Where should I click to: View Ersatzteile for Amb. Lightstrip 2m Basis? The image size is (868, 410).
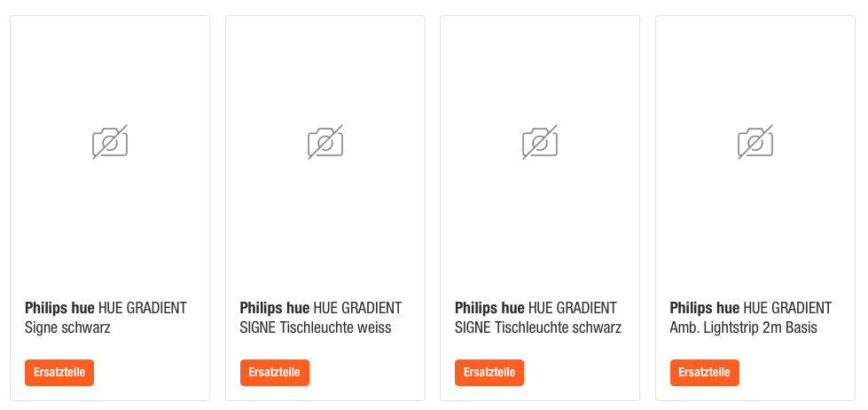pos(705,373)
